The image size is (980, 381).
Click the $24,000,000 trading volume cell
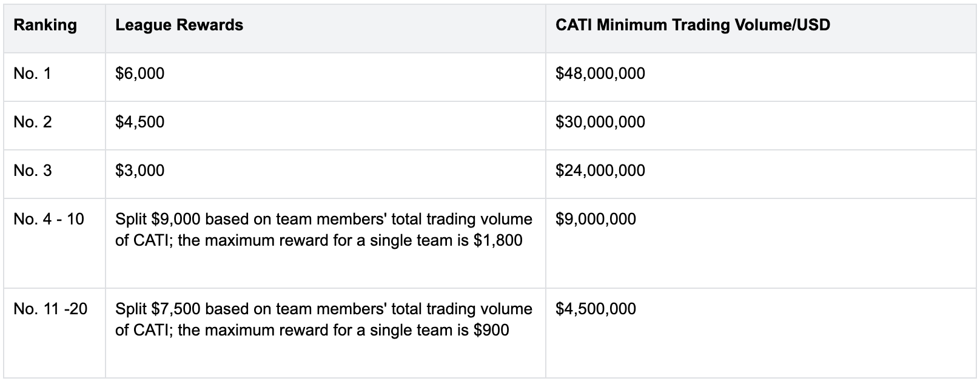coord(600,171)
